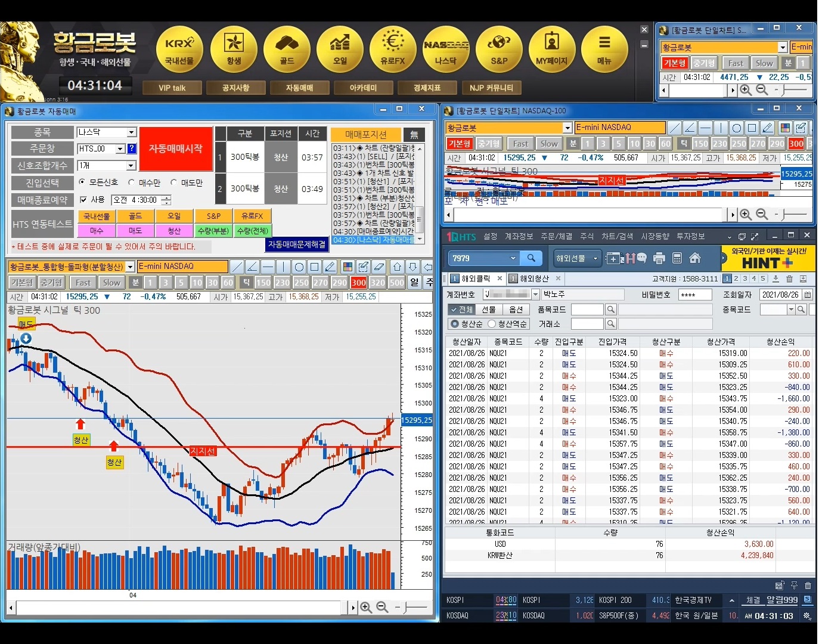Toggle the 선물 filter button

[489, 309]
